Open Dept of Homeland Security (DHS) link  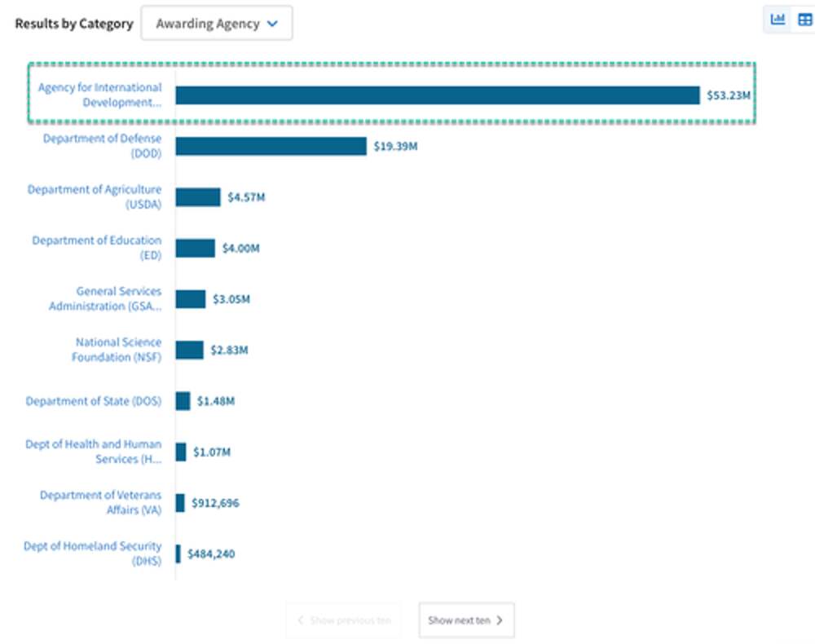[x=92, y=554]
